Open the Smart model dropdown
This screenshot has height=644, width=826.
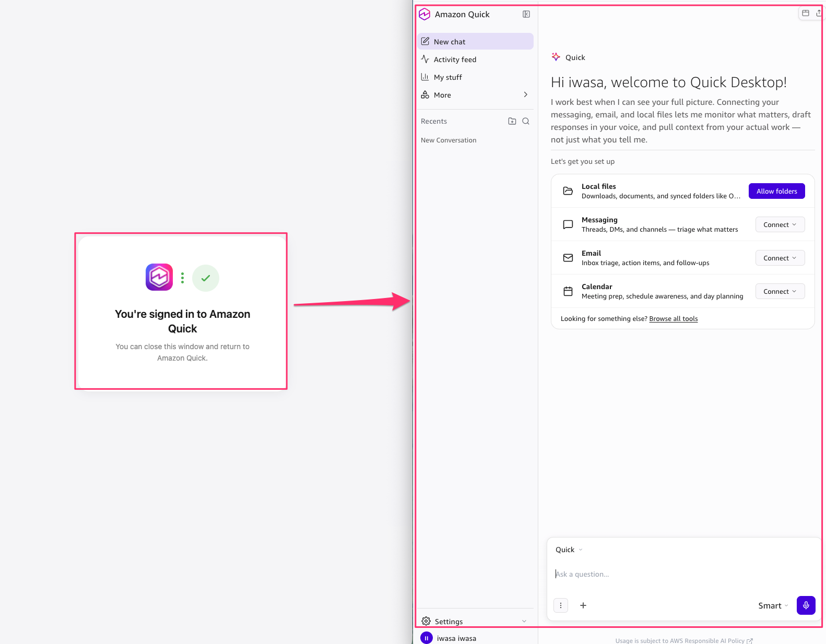pyautogui.click(x=773, y=605)
